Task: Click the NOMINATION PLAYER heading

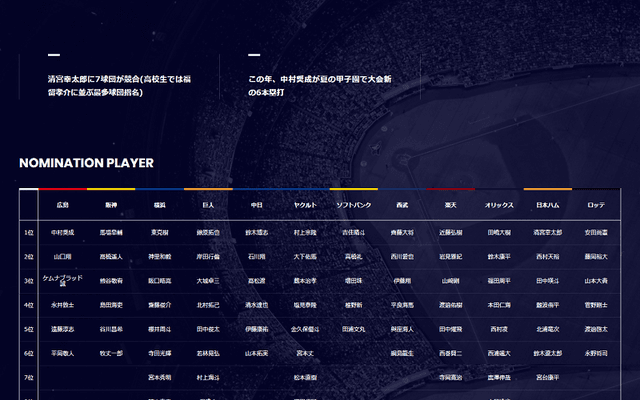Action: 86,163
